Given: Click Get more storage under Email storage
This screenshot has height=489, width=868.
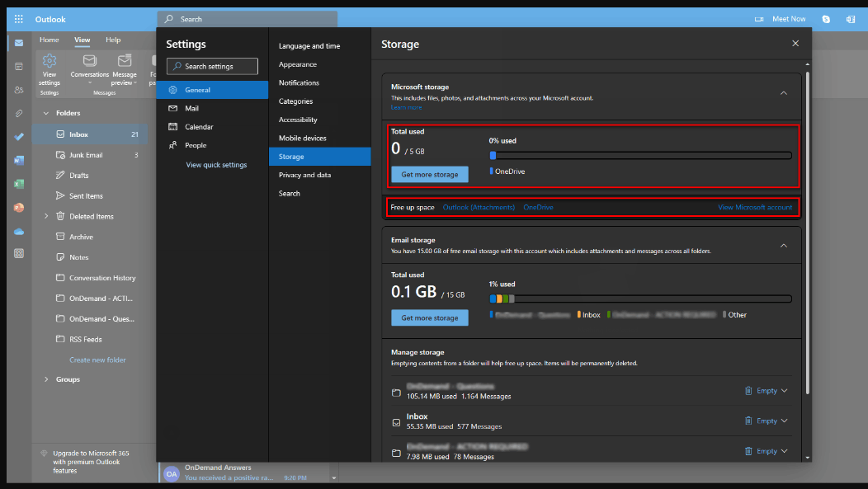Looking at the screenshot, I should [430, 317].
